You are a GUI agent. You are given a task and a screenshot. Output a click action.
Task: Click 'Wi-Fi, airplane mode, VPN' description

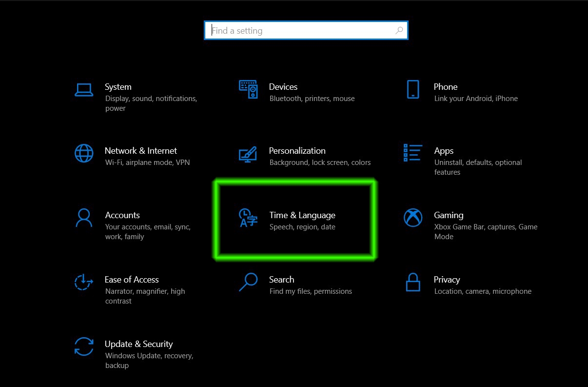(x=148, y=163)
